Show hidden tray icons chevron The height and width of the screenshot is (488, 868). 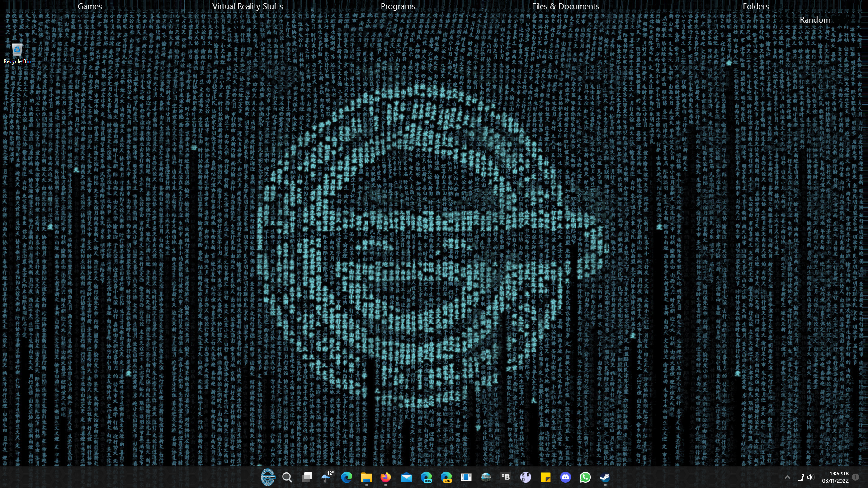coord(787,477)
